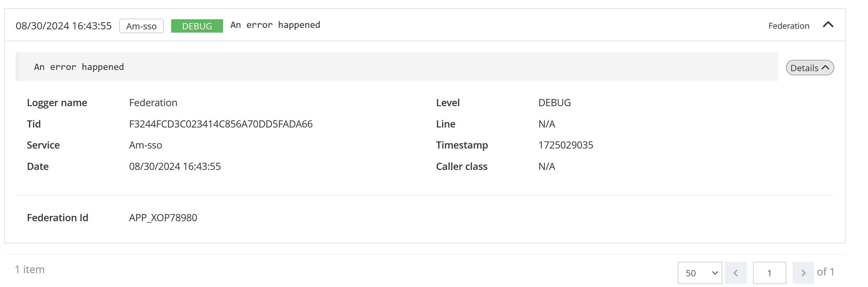Click the '1 item' count label
Screen dimensions: 868x287
[30, 270]
